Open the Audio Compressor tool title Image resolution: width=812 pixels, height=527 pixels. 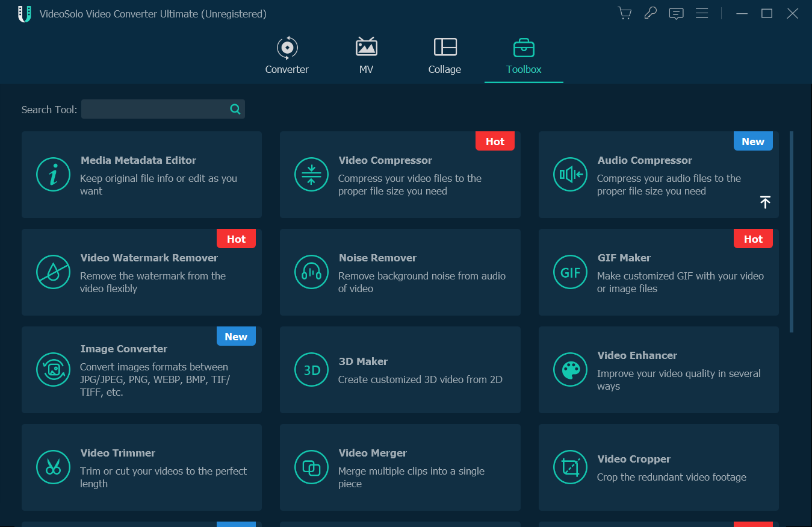(x=645, y=160)
